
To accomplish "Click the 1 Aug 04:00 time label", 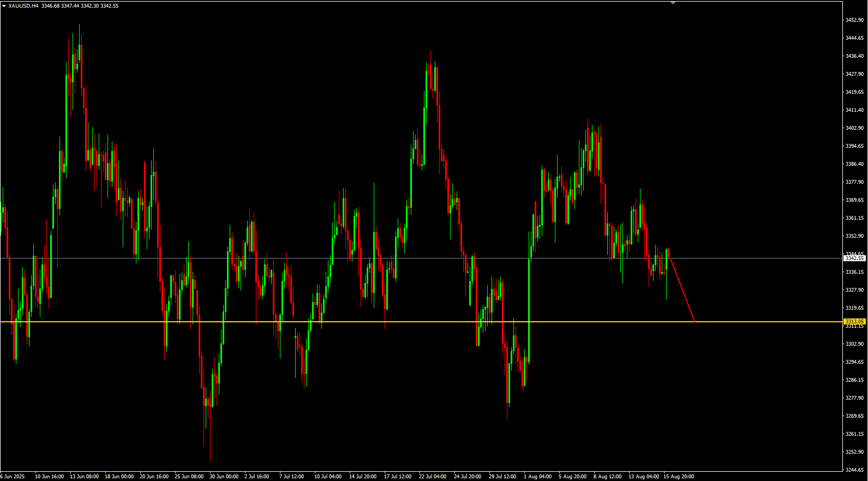I will (537, 477).
